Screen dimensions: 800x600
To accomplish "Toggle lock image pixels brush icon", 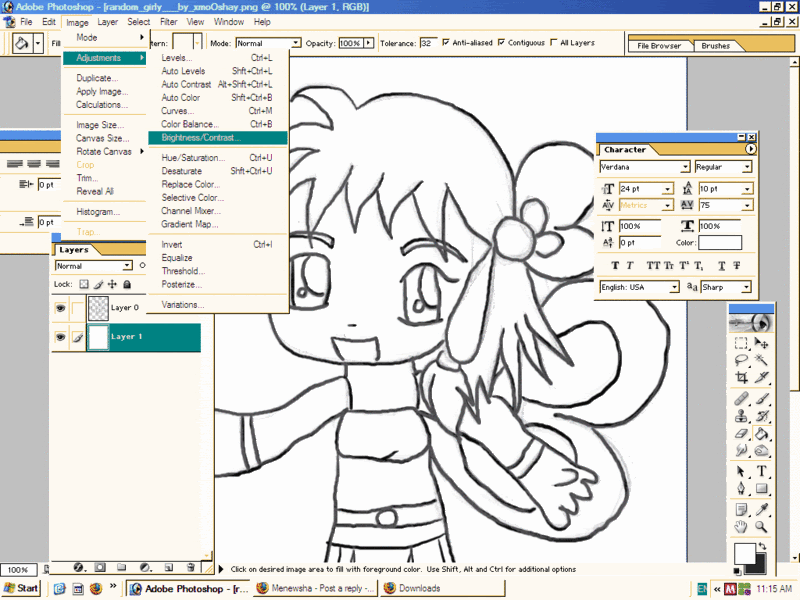I will pyautogui.click(x=98, y=284).
